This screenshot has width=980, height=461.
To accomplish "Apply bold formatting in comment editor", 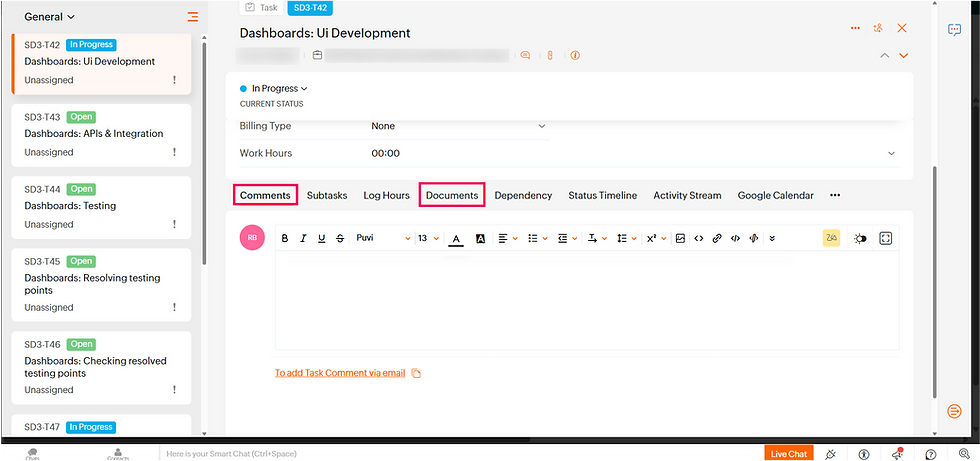I will pos(285,238).
